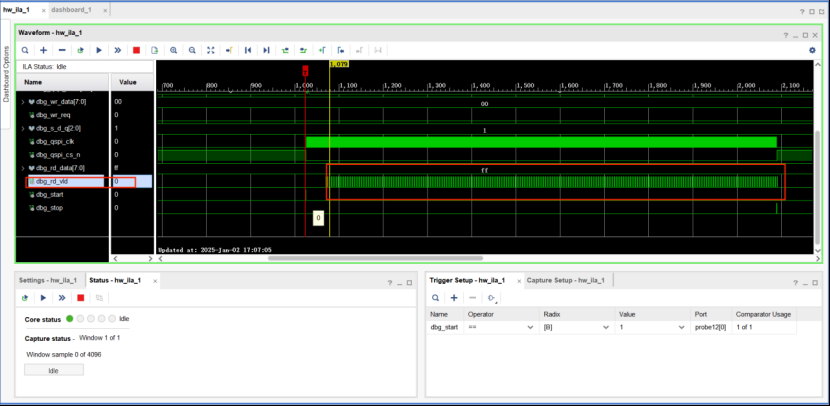The height and width of the screenshot is (406, 830).
Task: Select the Status - hw_ila_1 tab
Action: 115,281
